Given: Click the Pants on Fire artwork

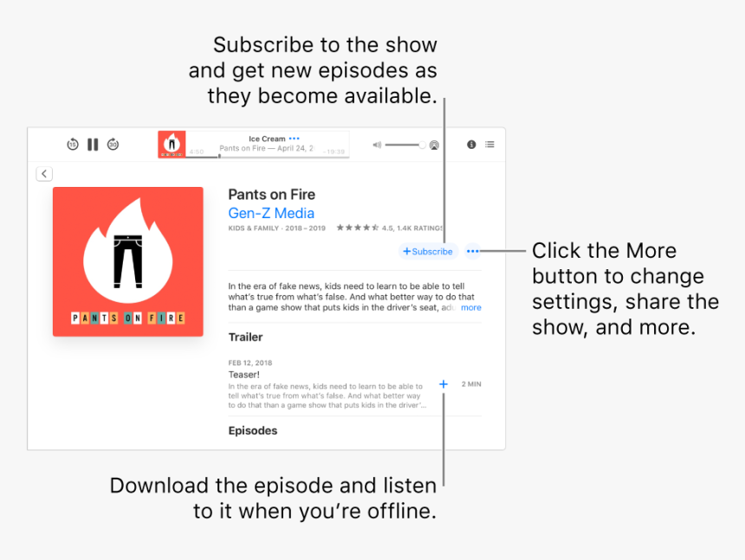Looking at the screenshot, I should [x=128, y=261].
